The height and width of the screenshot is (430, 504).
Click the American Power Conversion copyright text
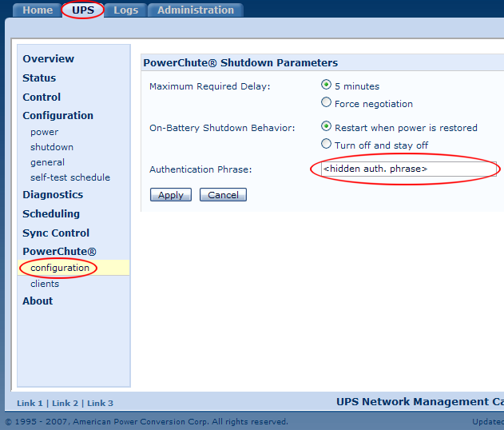click(147, 422)
